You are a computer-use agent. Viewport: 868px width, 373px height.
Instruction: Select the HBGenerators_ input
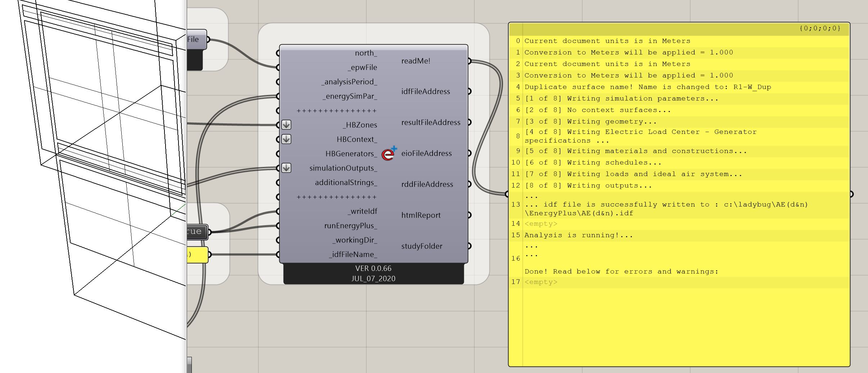coord(351,154)
